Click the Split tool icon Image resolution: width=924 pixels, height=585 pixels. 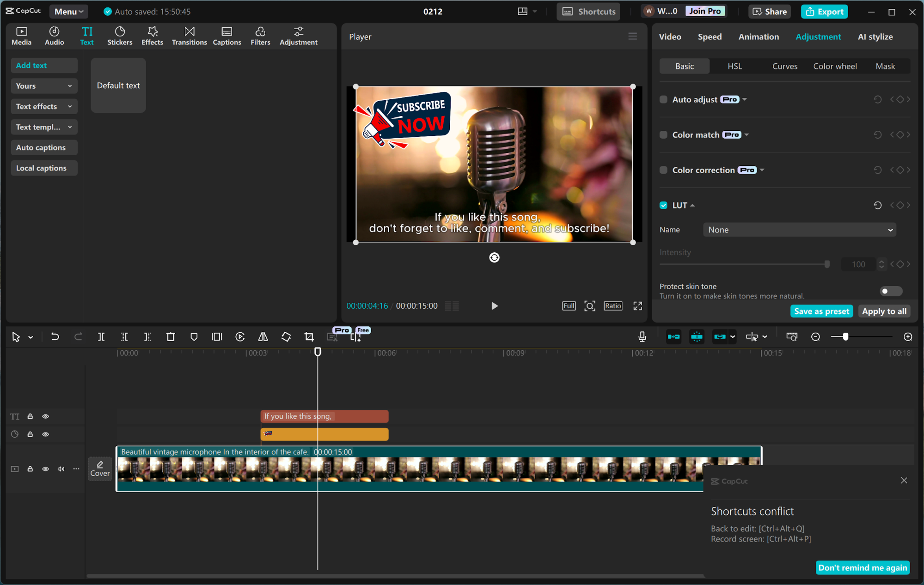(x=101, y=337)
